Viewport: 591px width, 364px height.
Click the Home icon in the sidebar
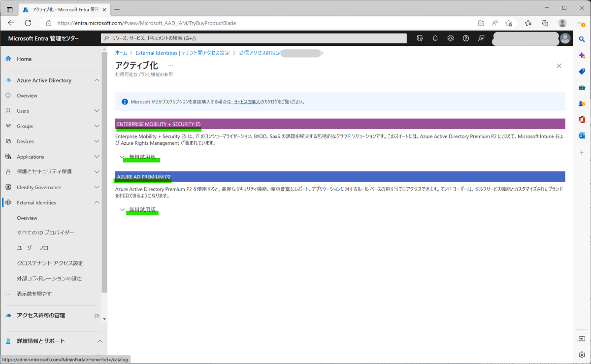8,59
